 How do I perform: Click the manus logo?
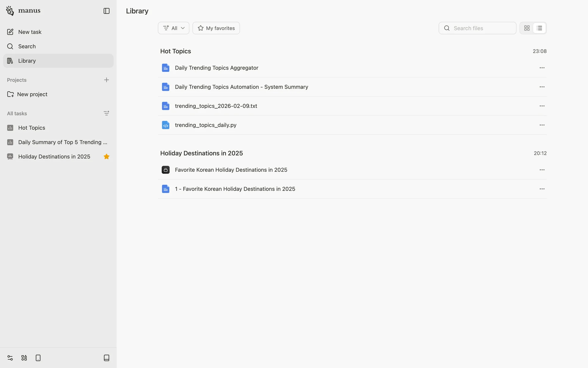pos(23,11)
